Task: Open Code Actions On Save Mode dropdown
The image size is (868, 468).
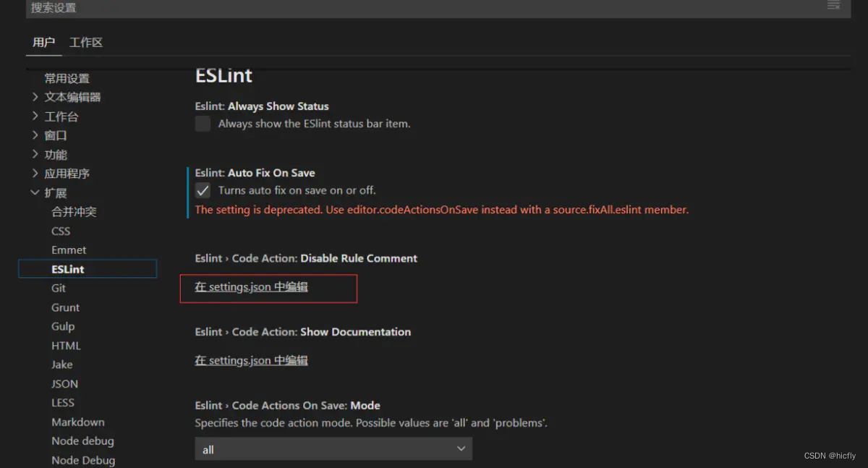Action: coord(333,449)
